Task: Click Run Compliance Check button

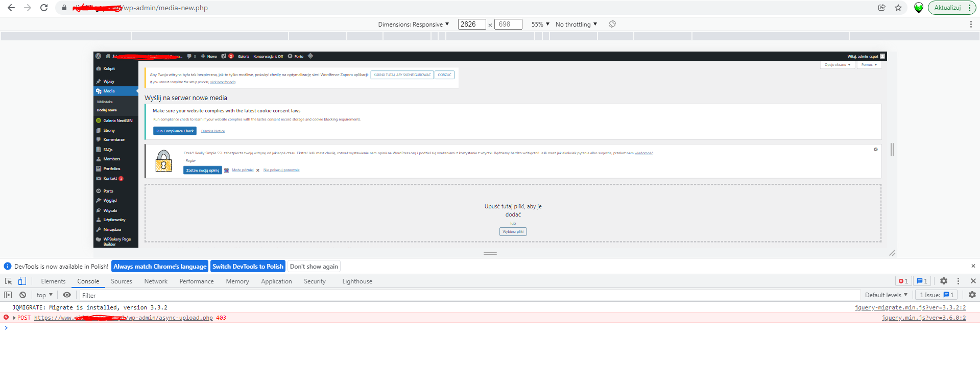Action: [x=175, y=131]
